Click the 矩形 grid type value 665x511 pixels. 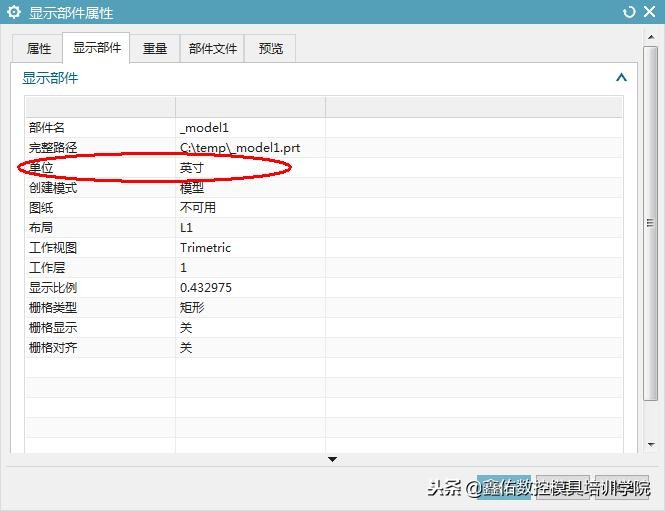pyautogui.click(x=192, y=307)
